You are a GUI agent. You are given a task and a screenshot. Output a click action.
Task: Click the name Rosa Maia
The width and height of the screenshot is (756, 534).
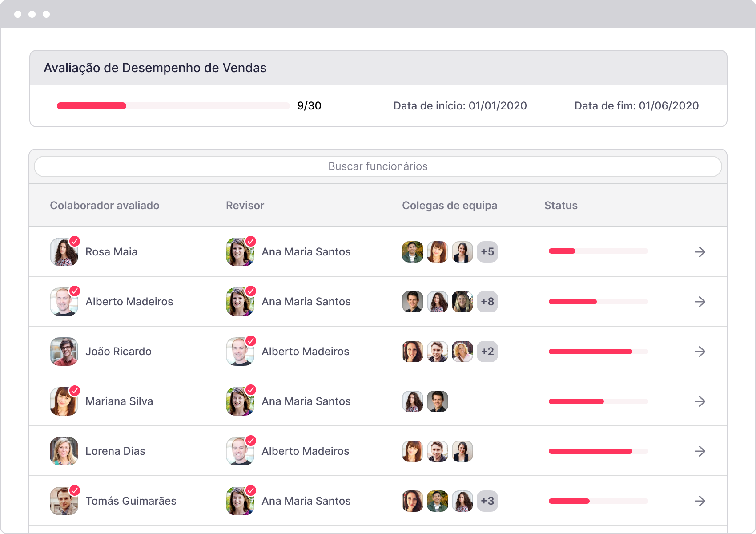coord(111,252)
